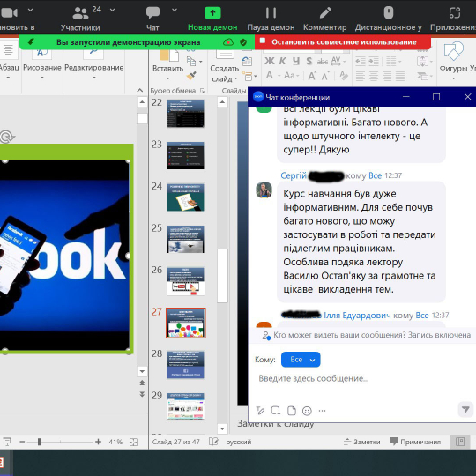Open chat screenshot capture tool
476x476 pixels.
click(276, 411)
